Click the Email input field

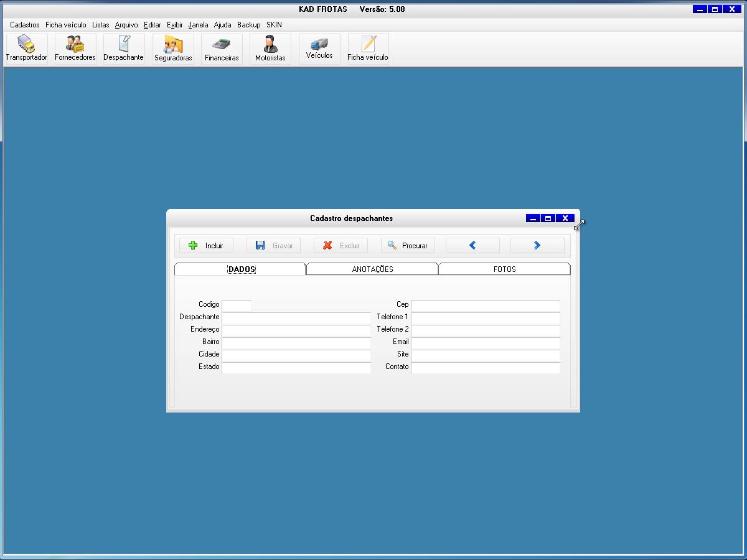pos(486,343)
